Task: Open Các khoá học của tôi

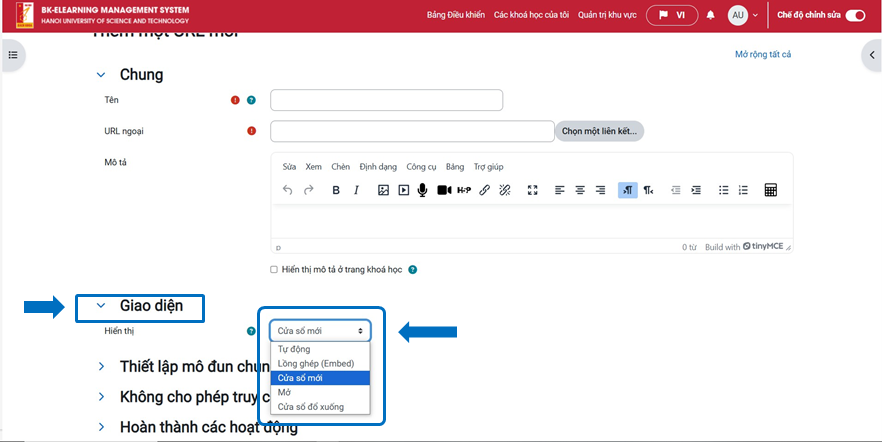Action: click(532, 15)
